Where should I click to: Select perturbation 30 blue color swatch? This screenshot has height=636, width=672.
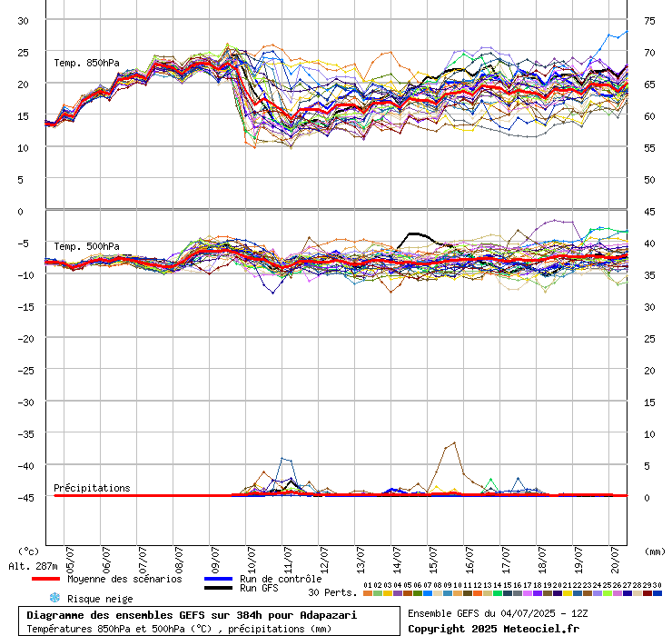(x=657, y=593)
